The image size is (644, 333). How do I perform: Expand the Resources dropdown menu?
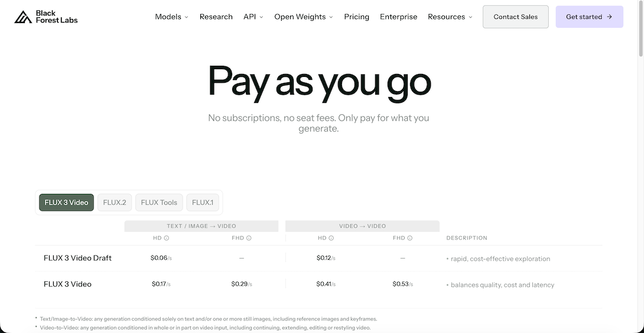coord(450,17)
